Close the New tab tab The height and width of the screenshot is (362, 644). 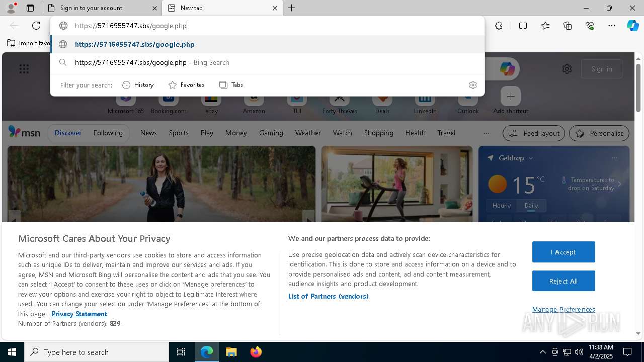tap(275, 8)
